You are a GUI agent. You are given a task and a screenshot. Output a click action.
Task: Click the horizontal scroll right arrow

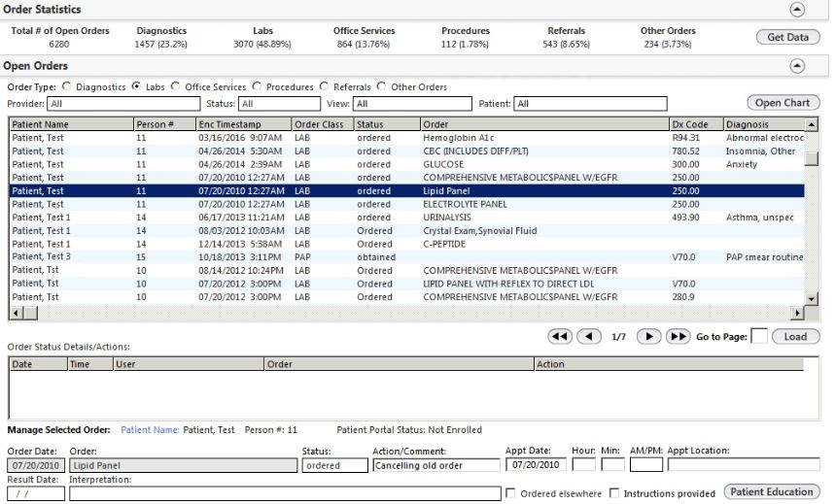point(797,313)
